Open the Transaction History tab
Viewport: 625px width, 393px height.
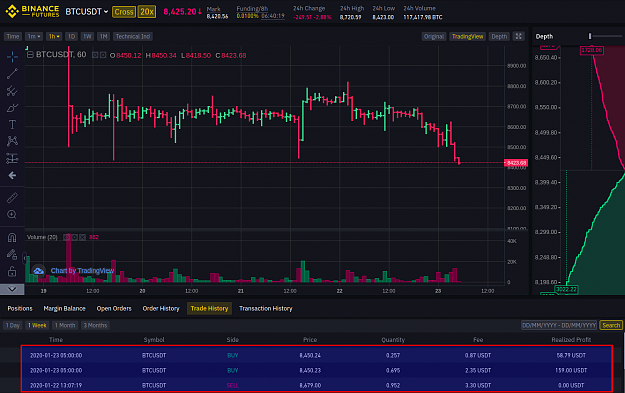[x=266, y=309]
